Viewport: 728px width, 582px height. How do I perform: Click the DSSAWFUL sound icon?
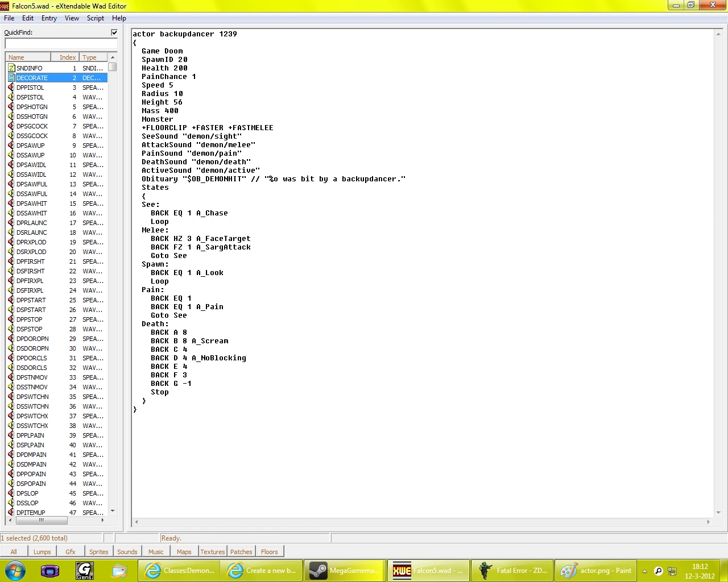click(x=11, y=194)
